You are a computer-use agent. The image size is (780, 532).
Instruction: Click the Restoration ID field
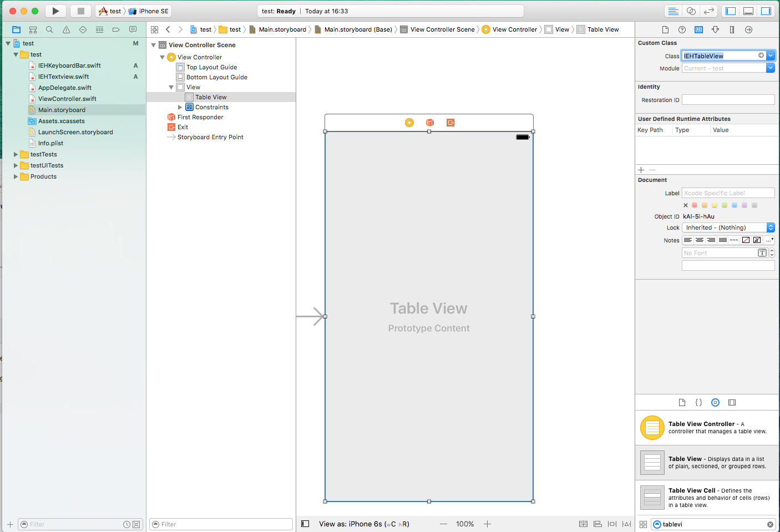coord(728,100)
